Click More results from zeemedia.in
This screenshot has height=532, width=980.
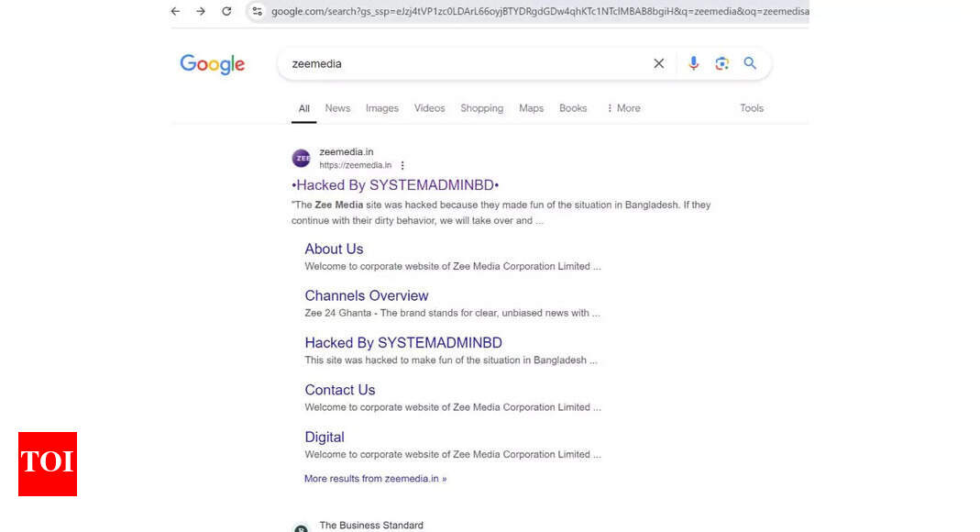tap(375, 479)
